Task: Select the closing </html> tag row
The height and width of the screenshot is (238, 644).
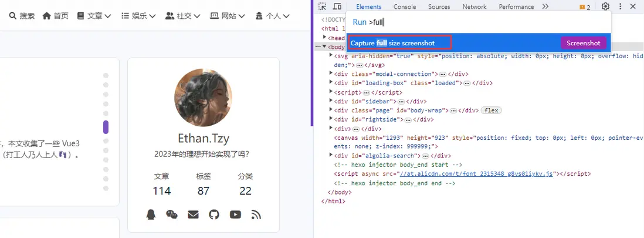Action: click(x=333, y=202)
